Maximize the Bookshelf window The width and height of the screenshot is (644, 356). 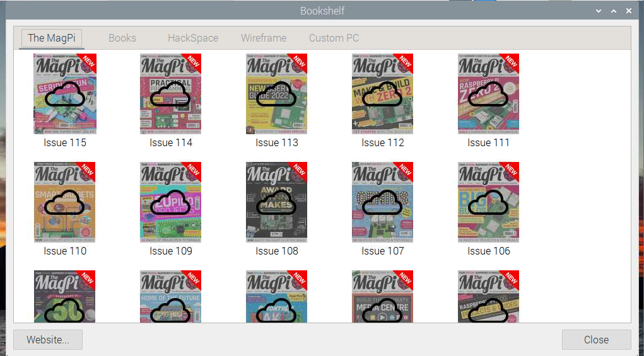[x=614, y=11]
